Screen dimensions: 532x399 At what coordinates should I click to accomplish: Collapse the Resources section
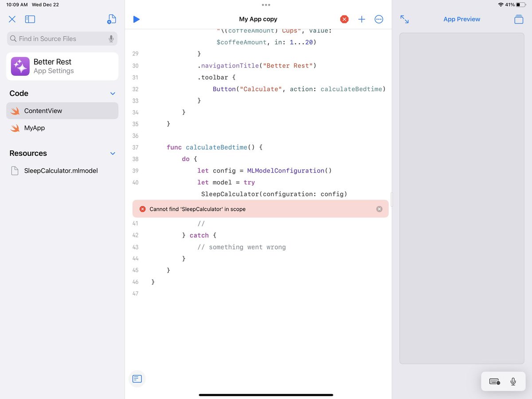[113, 153]
